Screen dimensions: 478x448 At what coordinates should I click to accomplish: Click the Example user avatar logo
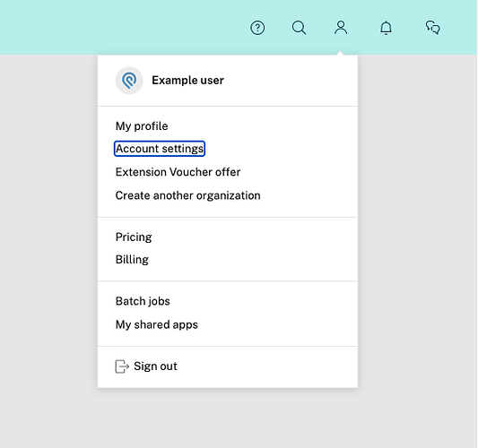[x=129, y=81]
